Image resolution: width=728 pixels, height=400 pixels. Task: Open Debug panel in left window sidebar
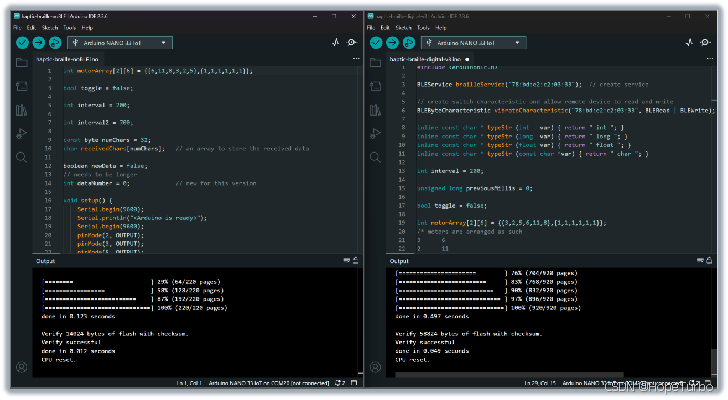22,134
